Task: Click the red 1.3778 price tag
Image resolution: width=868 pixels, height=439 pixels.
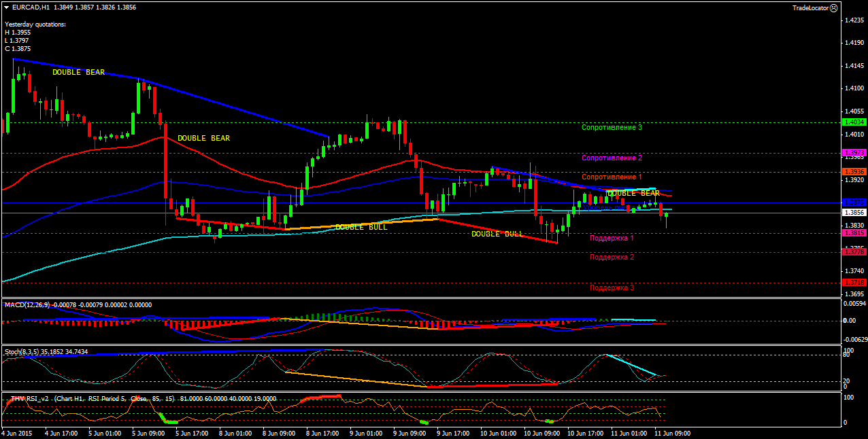Action: [854, 252]
